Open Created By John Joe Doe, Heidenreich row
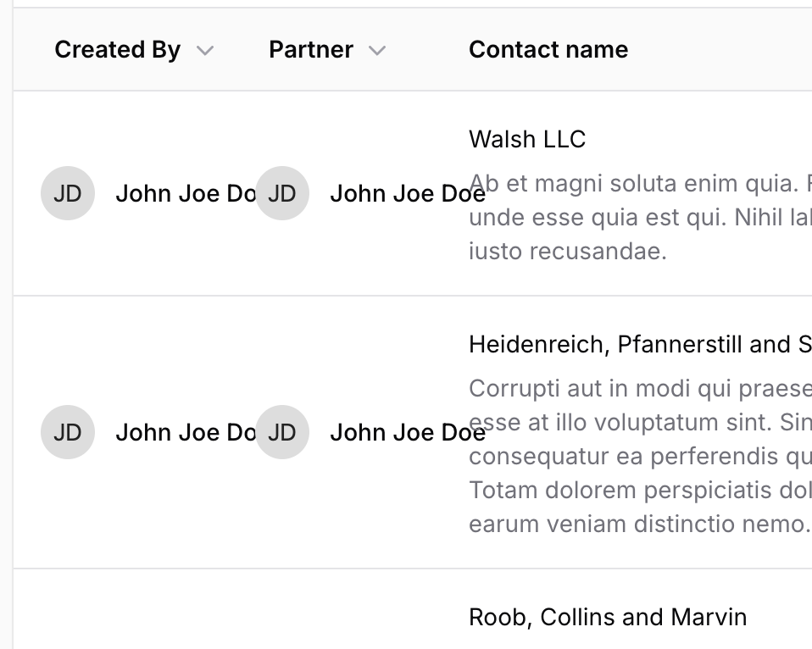Viewport: 812px width, 649px height. 185,433
